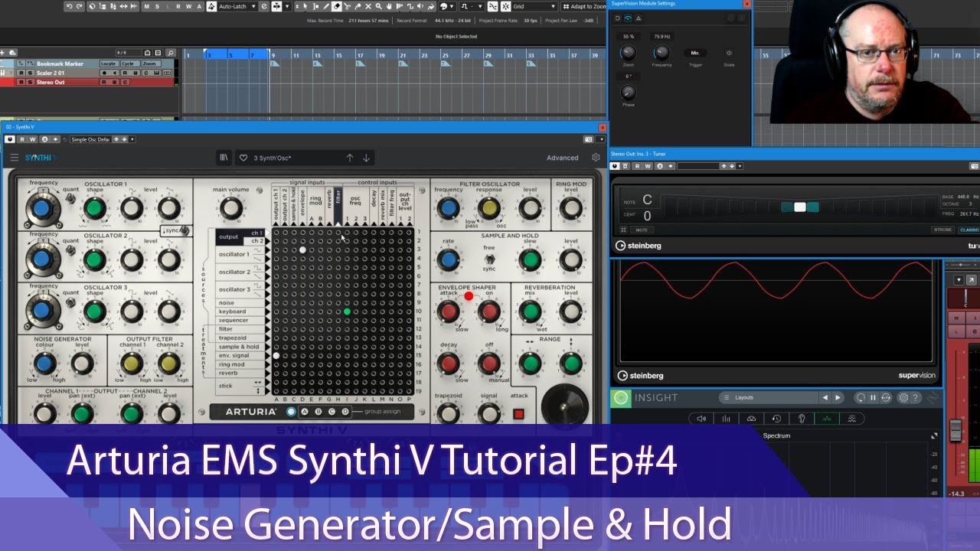The image size is (980, 551).
Task: Click Adapt to Zoom in toolbar
Action: [586, 6]
